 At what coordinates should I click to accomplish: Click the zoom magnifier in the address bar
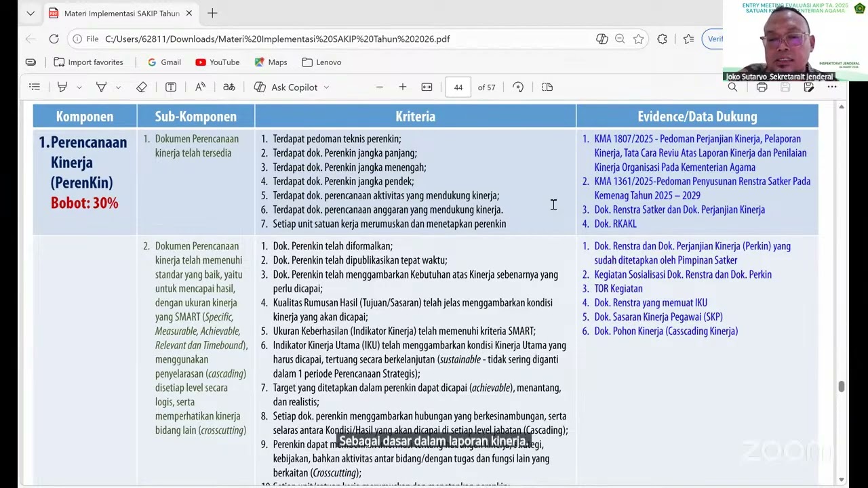click(620, 39)
